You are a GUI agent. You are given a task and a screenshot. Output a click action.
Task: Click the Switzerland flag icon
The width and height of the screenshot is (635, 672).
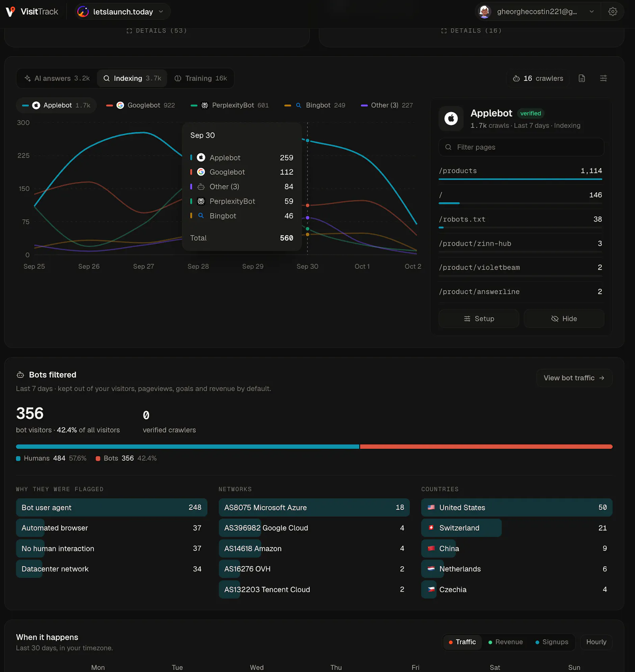tap(431, 528)
